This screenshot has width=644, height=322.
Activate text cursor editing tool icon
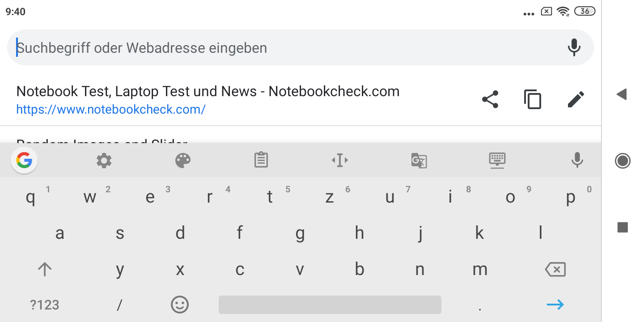point(340,160)
